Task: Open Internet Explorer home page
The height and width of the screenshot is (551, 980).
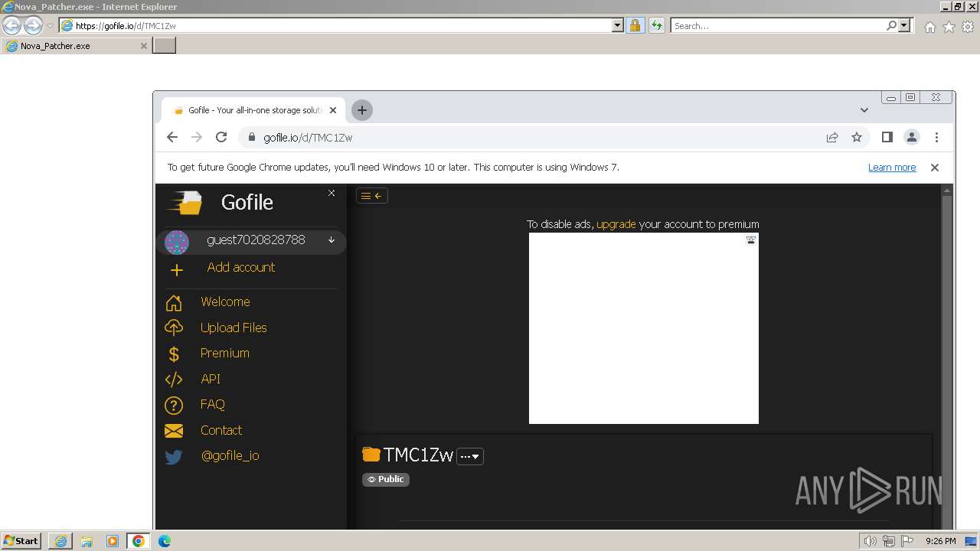Action: coord(929,27)
